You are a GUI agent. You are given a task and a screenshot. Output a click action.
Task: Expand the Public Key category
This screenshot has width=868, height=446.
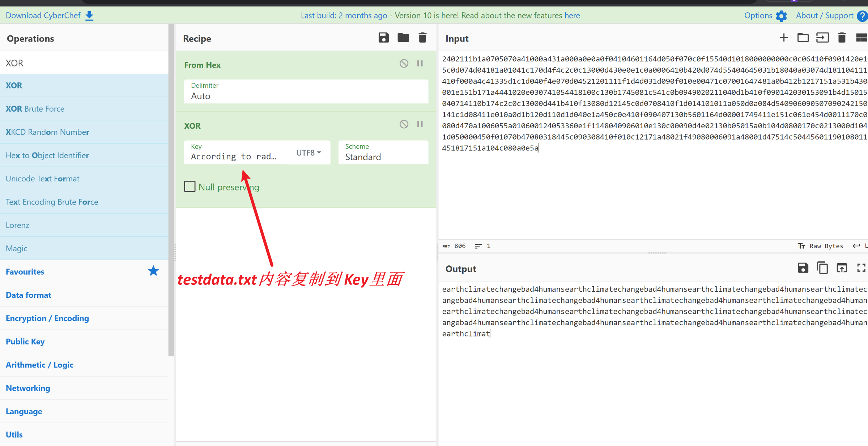click(x=84, y=342)
